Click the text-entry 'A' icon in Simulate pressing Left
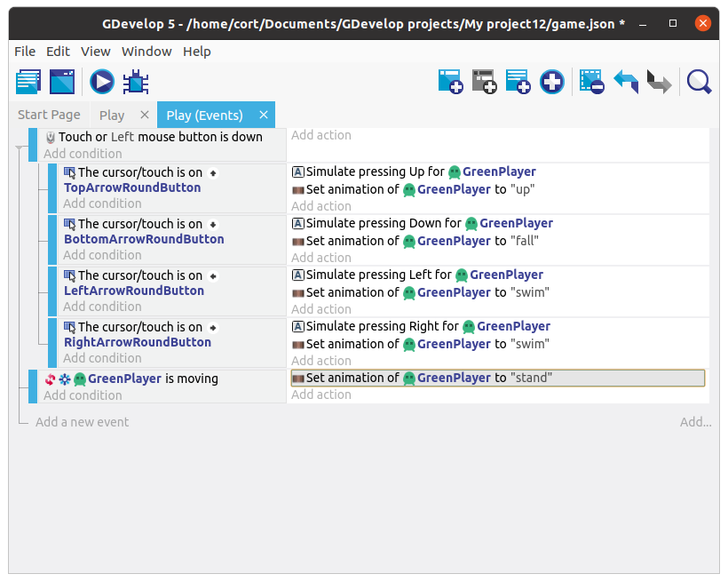 [x=298, y=275]
